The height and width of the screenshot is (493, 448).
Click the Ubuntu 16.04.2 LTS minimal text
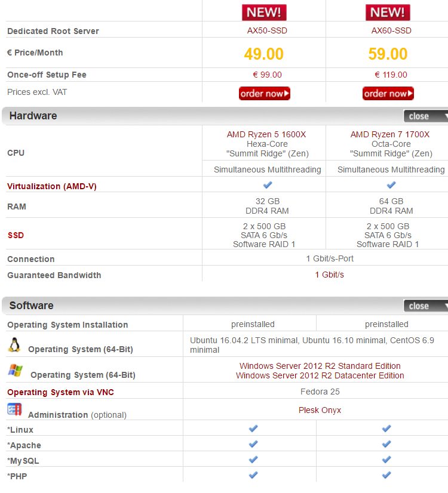(244, 340)
